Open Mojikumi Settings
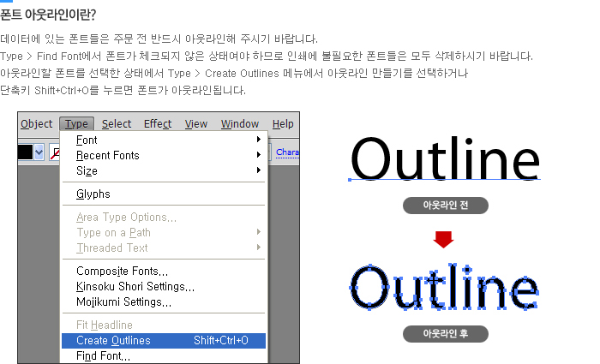The width and height of the screenshot is (600, 364). pyautogui.click(x=123, y=301)
